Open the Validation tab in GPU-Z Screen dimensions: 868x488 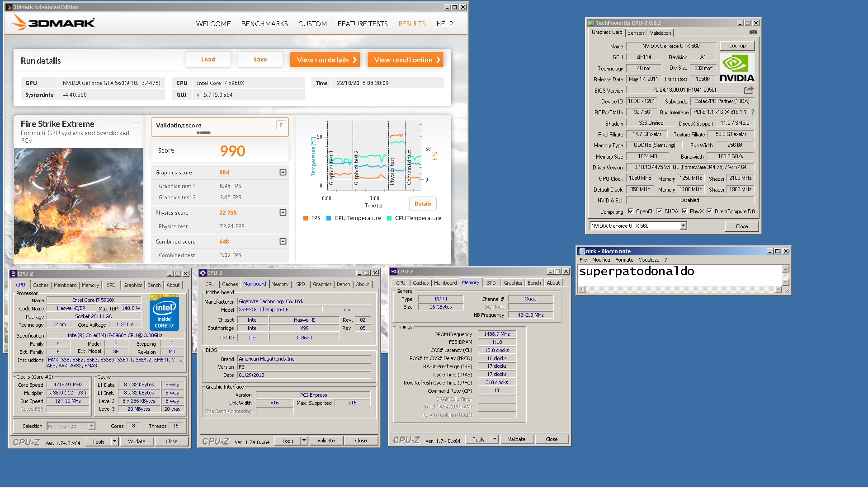[660, 33]
